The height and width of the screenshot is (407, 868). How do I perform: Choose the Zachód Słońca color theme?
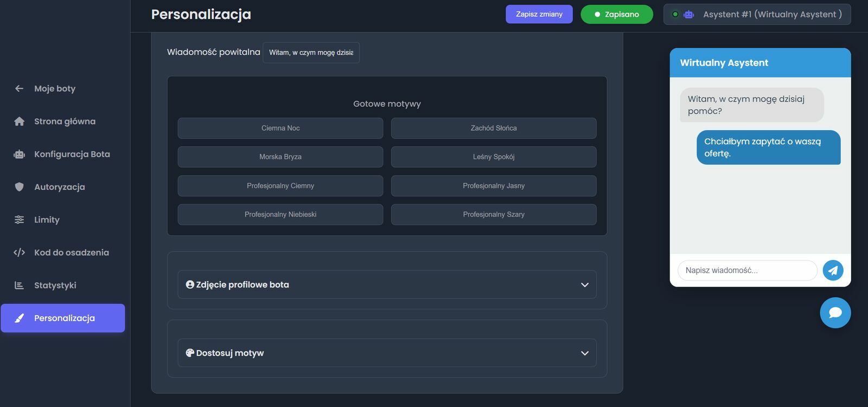tap(494, 128)
